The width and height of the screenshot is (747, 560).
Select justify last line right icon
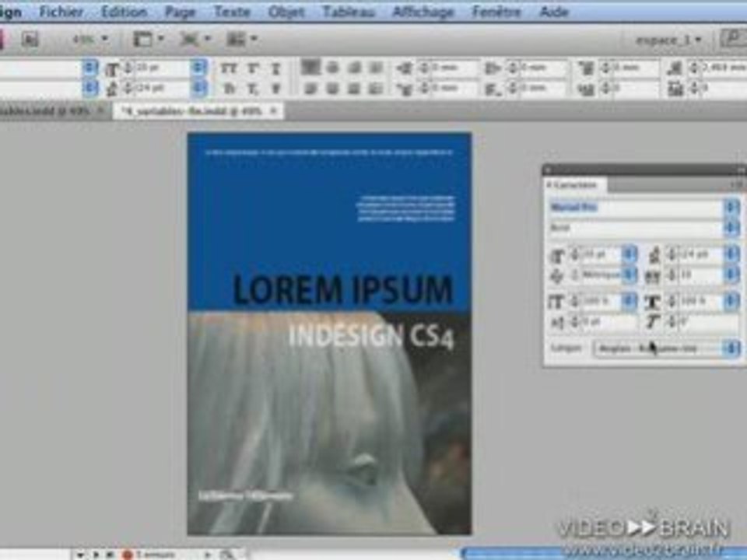point(355,89)
